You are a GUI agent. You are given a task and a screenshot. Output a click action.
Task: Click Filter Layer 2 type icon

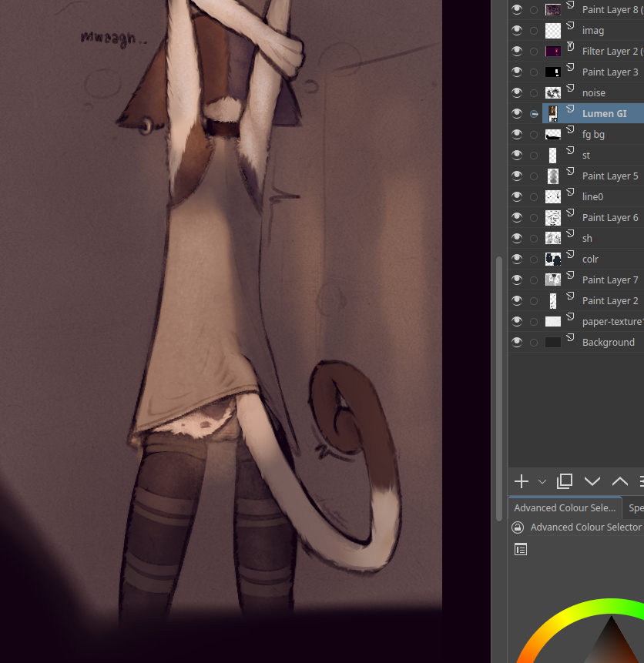571,46
